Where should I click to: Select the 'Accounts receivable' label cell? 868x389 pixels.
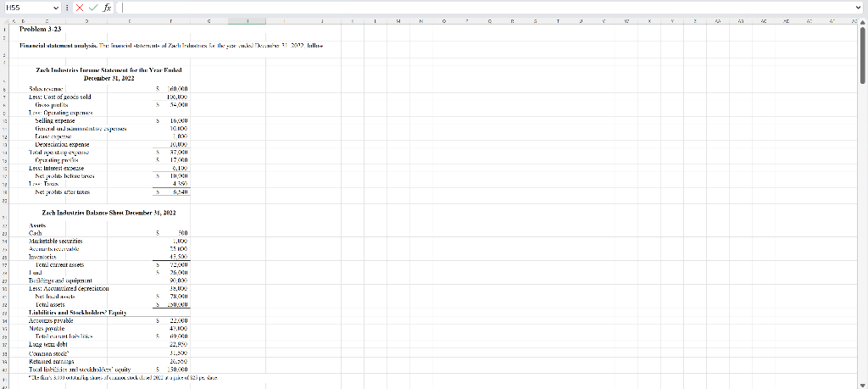[53, 249]
